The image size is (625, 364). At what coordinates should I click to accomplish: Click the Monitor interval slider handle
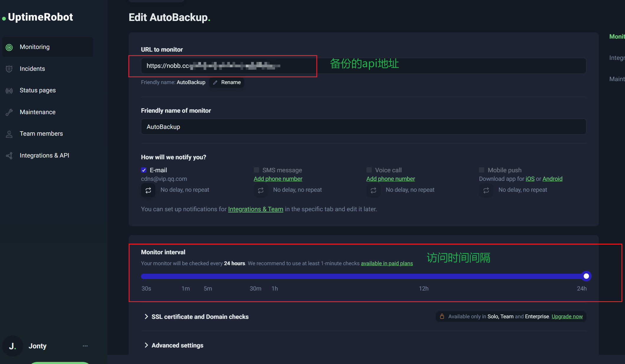point(586,276)
